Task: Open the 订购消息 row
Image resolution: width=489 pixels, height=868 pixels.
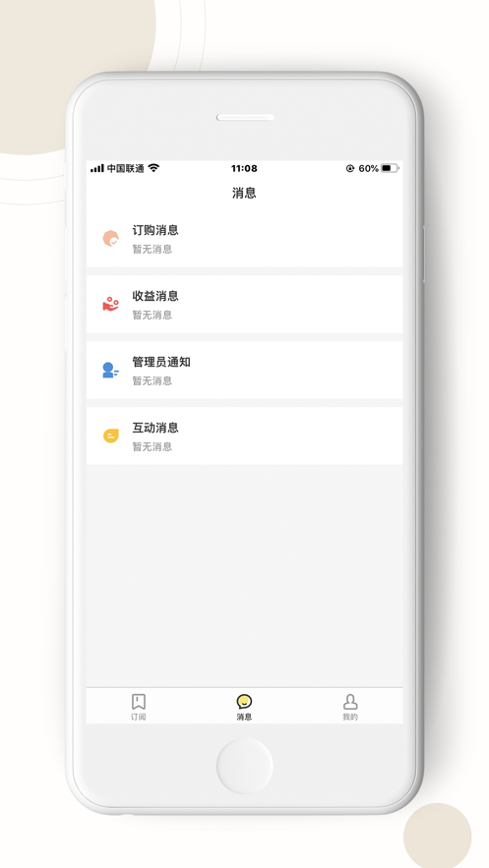Action: pos(244,239)
